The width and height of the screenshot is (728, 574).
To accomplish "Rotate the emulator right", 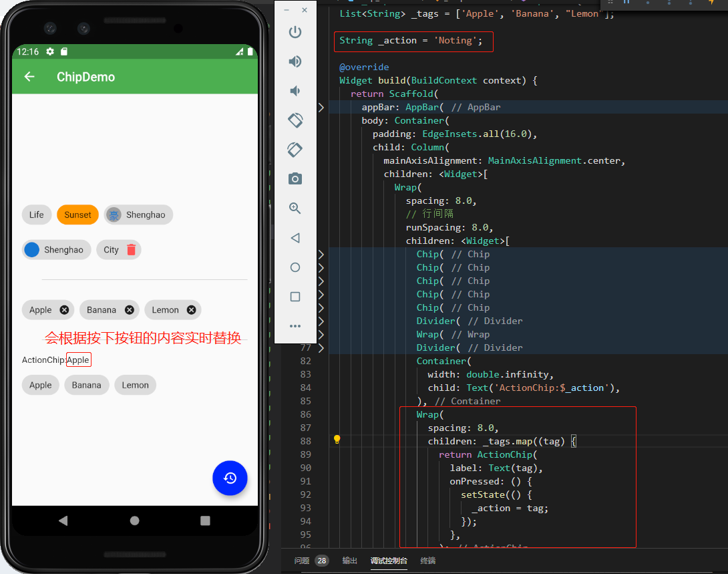I will tap(295, 150).
